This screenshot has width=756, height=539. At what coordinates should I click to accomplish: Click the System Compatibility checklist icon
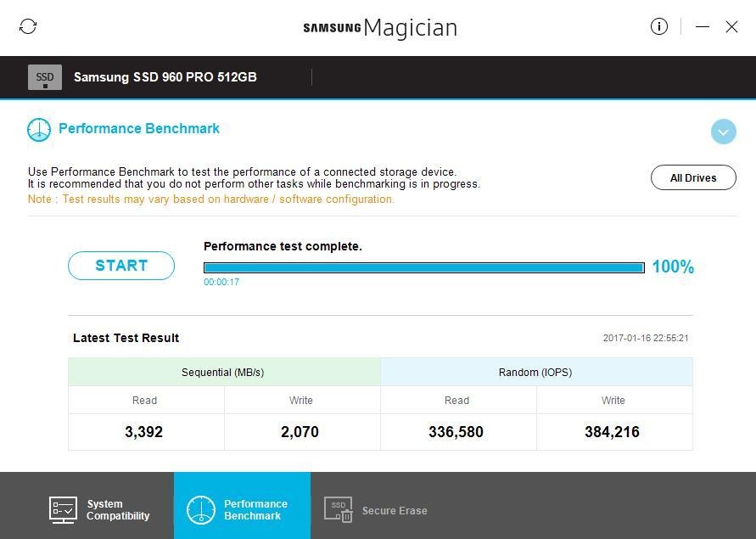tap(63, 510)
